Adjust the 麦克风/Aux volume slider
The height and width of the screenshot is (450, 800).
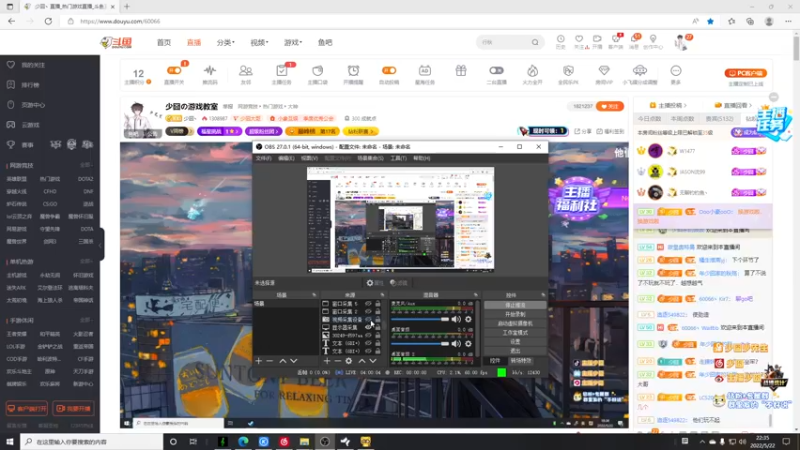(x=420, y=319)
